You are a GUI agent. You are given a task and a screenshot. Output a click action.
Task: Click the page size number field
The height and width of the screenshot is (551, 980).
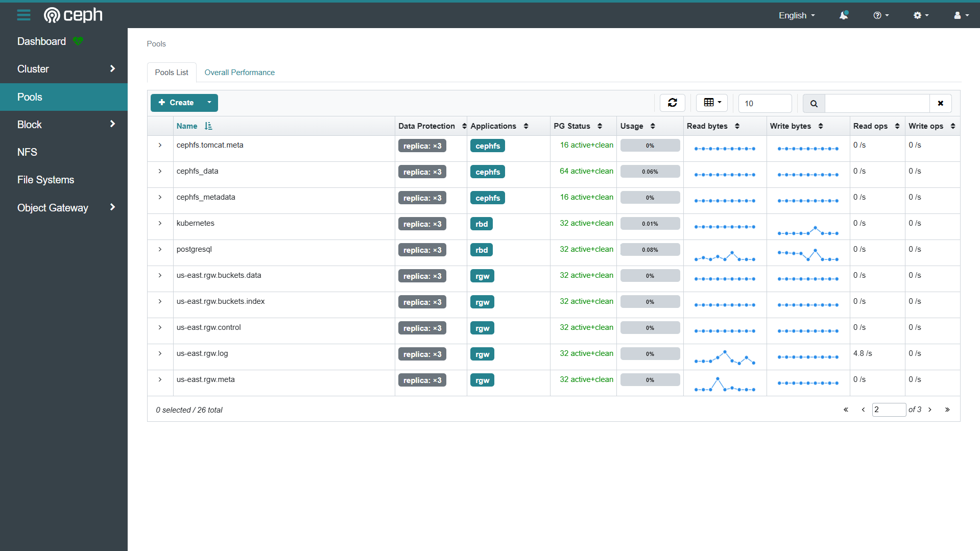765,103
